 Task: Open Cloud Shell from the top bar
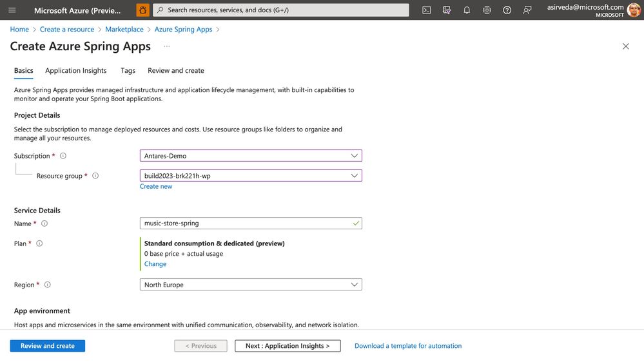click(426, 10)
